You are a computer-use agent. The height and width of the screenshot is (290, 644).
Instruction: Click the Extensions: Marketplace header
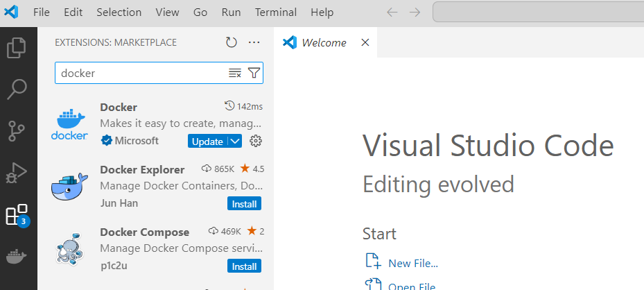coord(116,42)
